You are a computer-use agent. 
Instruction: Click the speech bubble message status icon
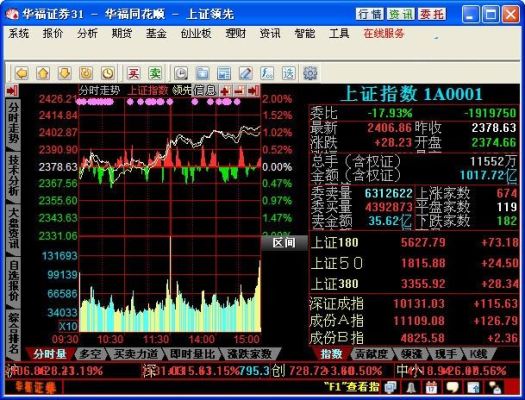[452, 387]
